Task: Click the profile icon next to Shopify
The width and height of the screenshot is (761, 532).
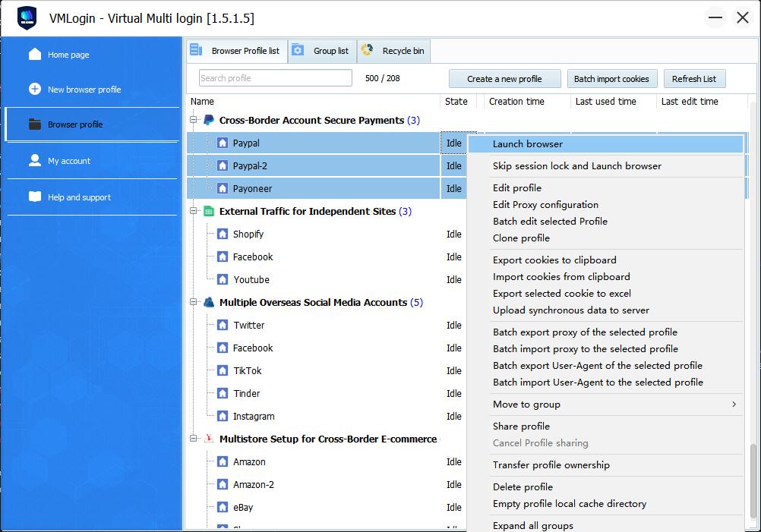Action: 223,234
